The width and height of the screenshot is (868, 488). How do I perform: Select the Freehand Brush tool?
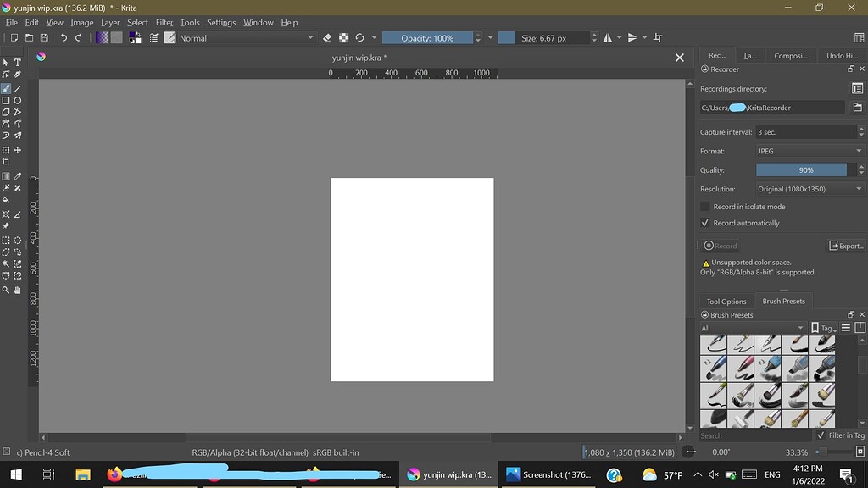[7, 87]
